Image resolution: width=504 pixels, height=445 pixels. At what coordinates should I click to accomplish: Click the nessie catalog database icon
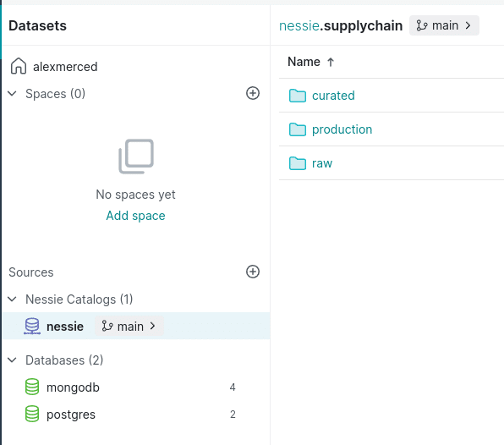click(32, 326)
